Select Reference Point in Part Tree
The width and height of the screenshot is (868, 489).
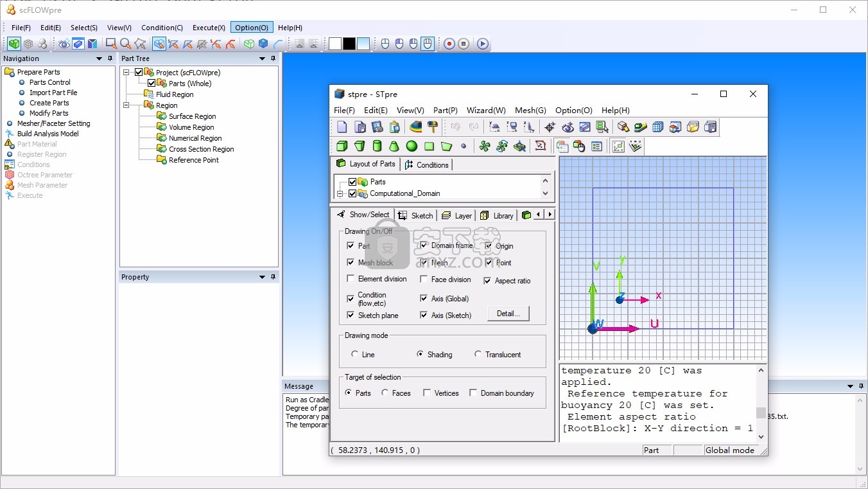(x=194, y=160)
